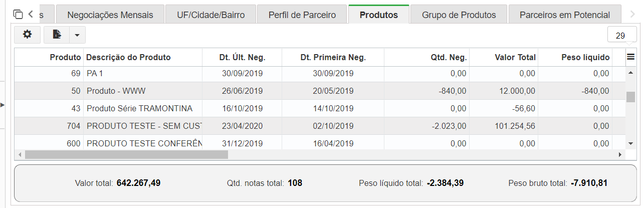Expand the collapsed left side panel arrow
Screen dimensions: 644x208
tap(3, 105)
